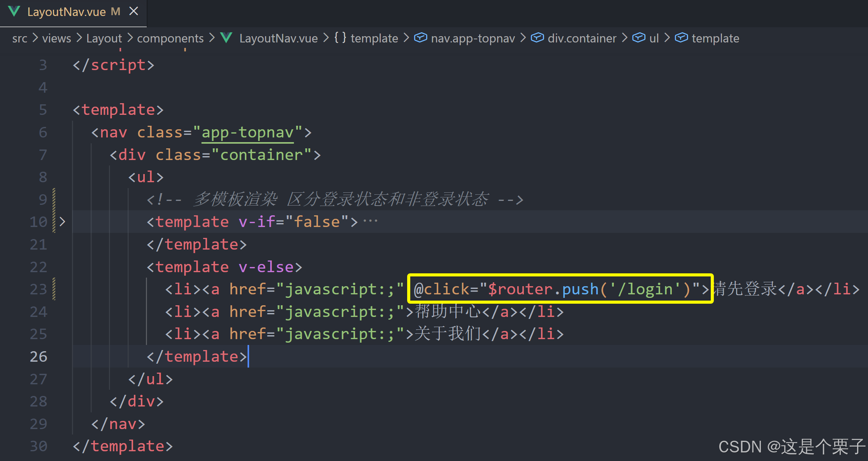Image resolution: width=868 pixels, height=461 pixels.
Task: Select the LayoutNav.vue tab title
Action: coord(67,12)
